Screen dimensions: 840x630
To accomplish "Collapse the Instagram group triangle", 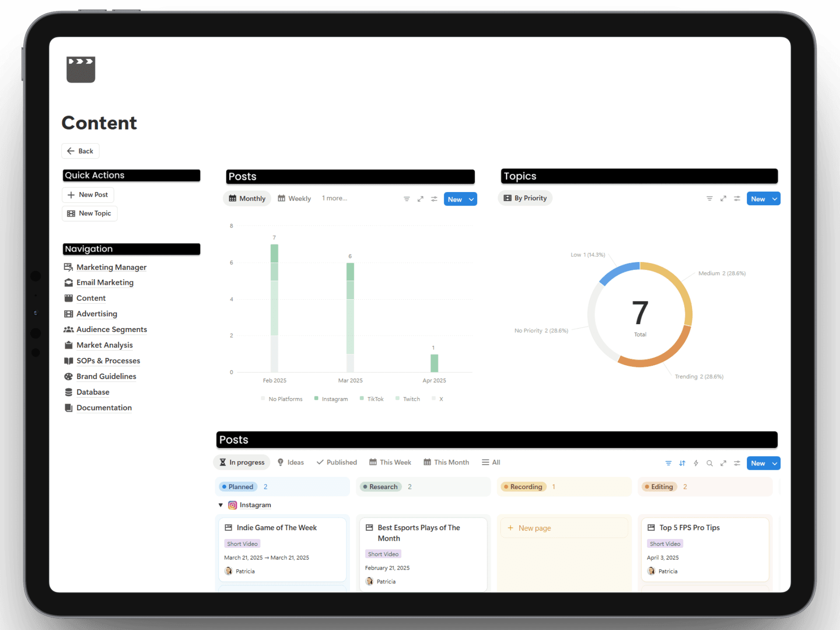I will tap(221, 505).
